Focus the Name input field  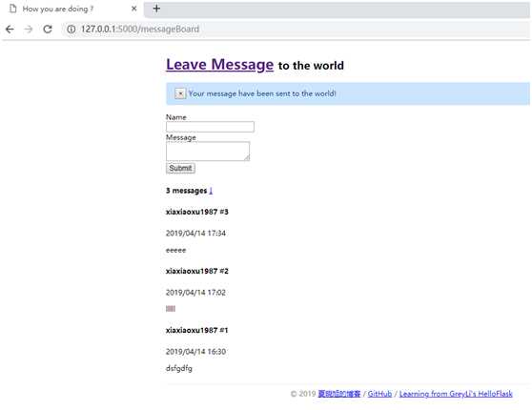point(210,127)
